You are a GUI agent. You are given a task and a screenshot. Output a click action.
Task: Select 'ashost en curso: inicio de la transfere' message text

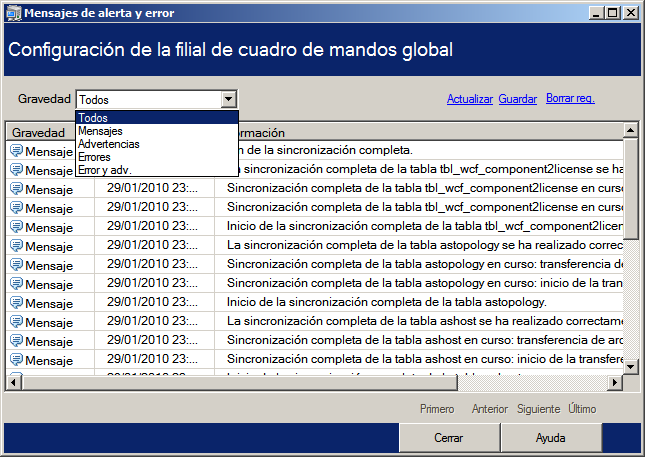point(425,359)
